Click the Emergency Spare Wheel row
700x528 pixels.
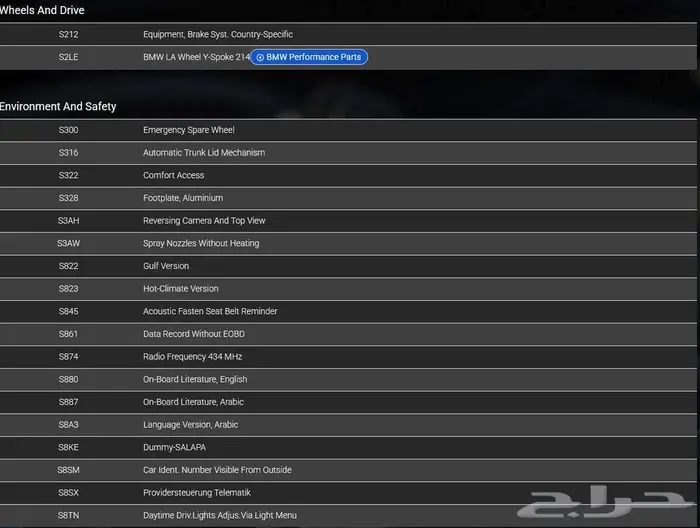pyautogui.click(x=188, y=130)
